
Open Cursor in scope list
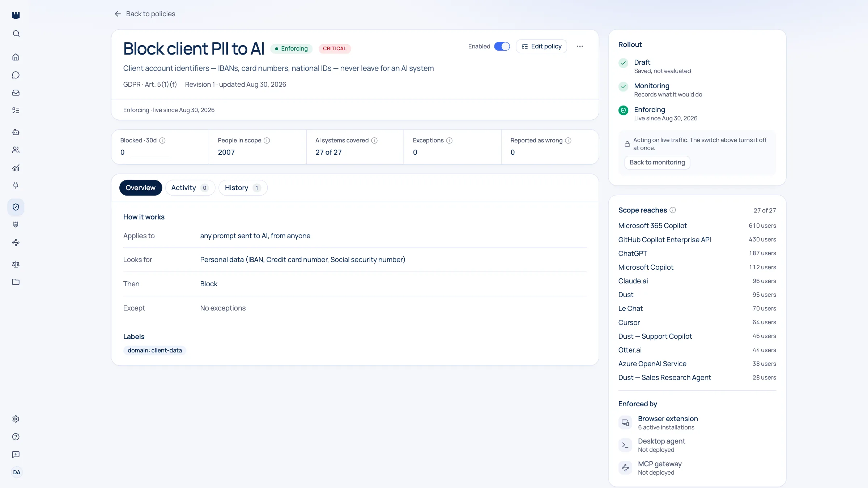[x=697, y=322]
